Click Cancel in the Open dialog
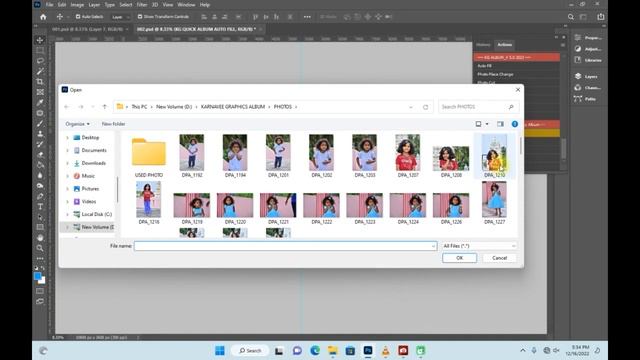 (499, 258)
